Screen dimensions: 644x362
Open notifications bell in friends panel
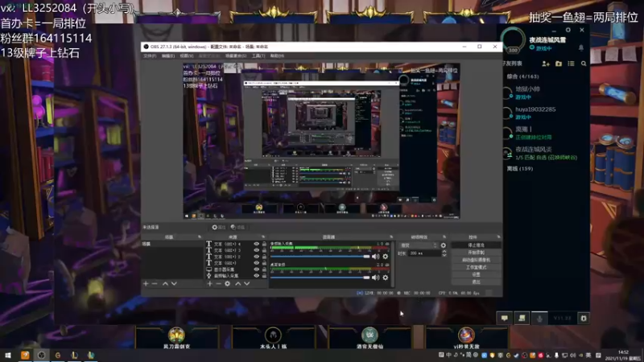[x=580, y=48]
